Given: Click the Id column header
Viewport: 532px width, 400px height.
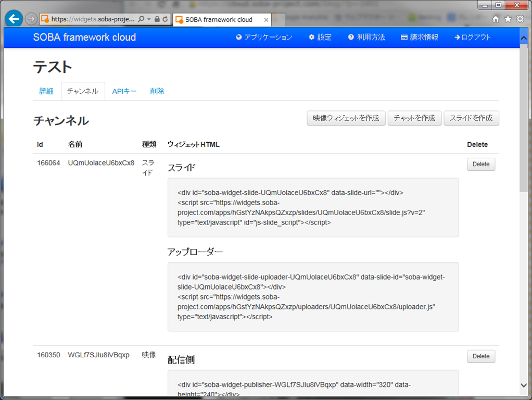Looking at the screenshot, I should [40, 145].
